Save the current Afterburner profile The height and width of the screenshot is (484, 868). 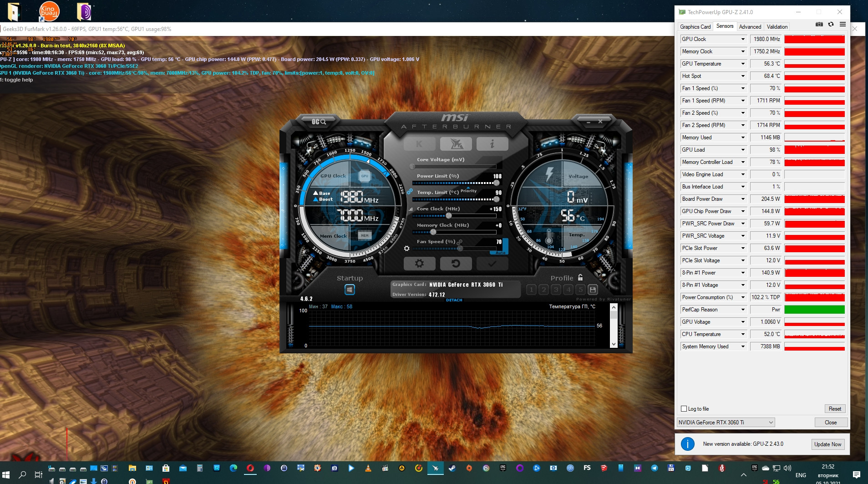click(x=593, y=290)
